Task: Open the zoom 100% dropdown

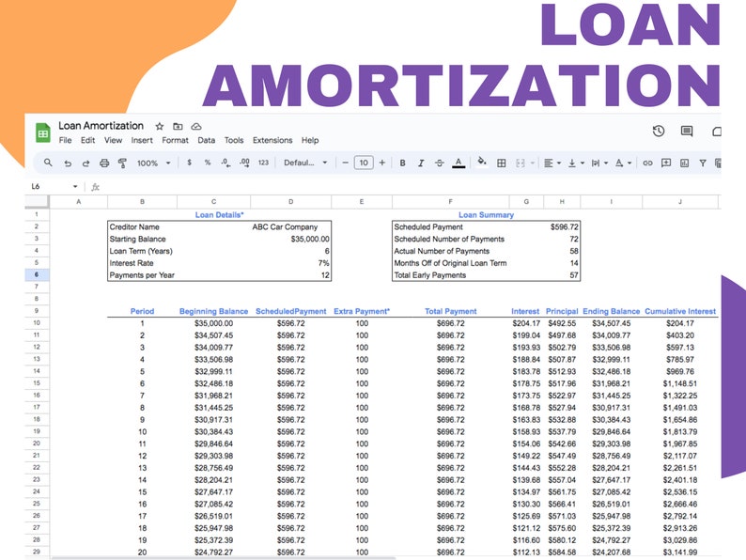Action: [154, 163]
